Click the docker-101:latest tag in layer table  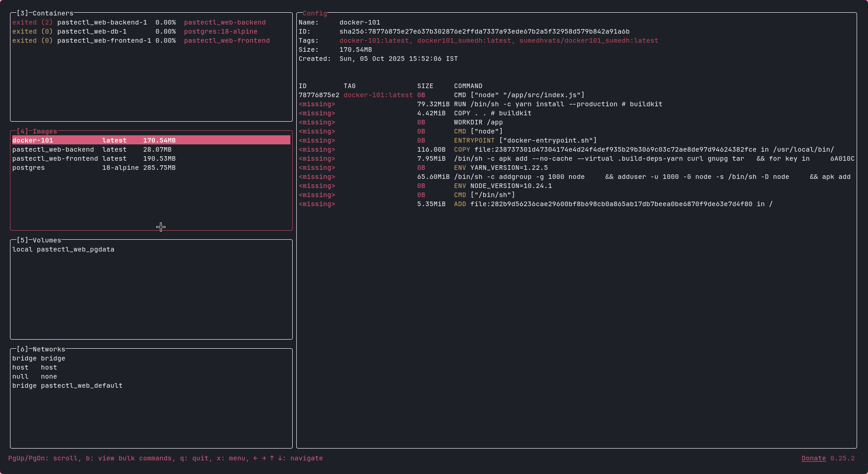click(x=378, y=95)
